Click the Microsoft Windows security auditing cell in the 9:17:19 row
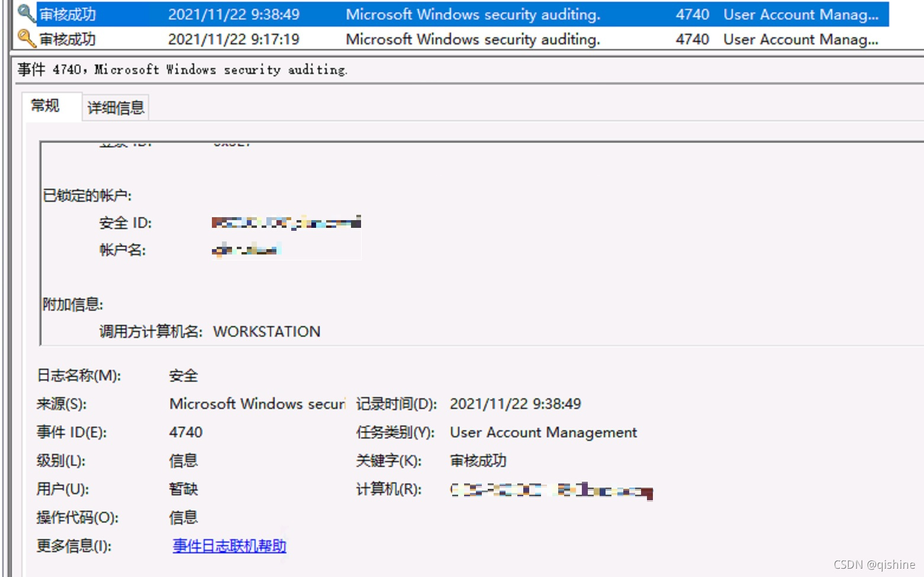The height and width of the screenshot is (577, 924). pos(473,39)
